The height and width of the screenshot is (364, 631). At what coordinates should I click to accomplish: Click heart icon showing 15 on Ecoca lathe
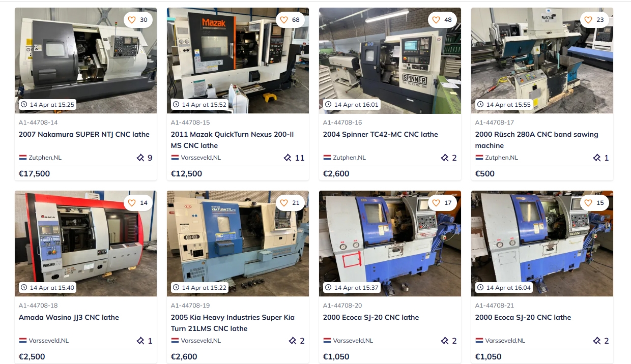point(588,203)
